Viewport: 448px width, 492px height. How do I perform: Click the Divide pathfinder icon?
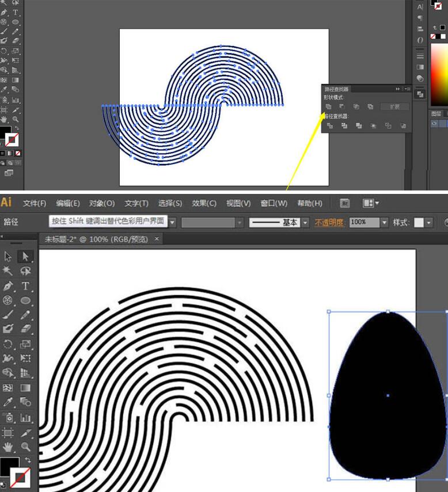329,125
